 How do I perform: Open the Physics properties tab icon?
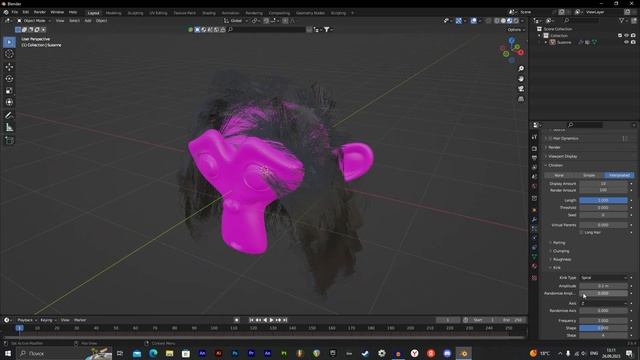point(534,238)
